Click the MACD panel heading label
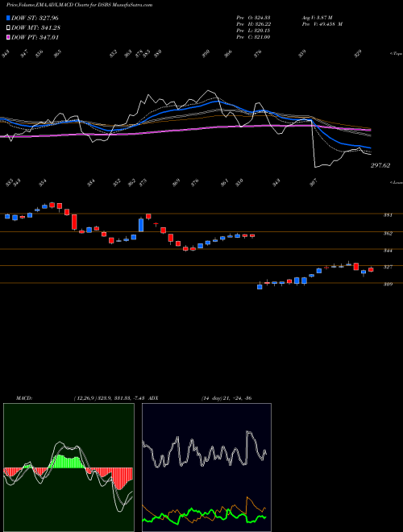 [24, 398]
